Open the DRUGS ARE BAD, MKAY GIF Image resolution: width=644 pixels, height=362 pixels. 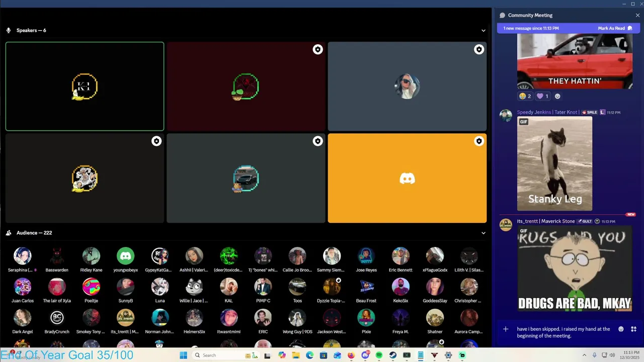(x=575, y=269)
